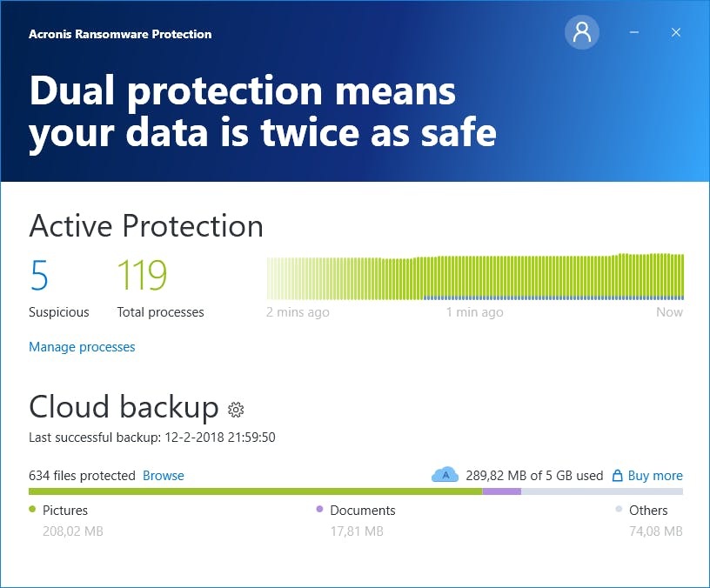Select the green Pictures legend dot
The height and width of the screenshot is (588, 710).
[33, 510]
